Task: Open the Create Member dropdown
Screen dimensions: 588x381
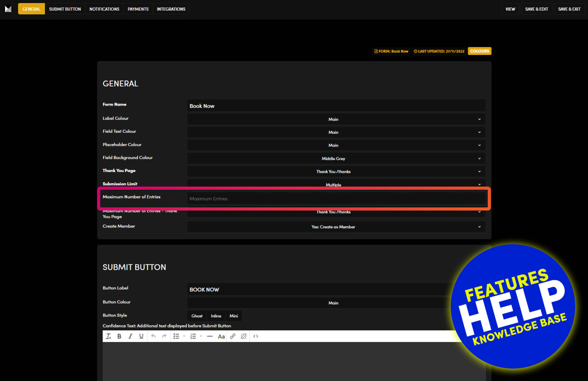Action: pyautogui.click(x=336, y=227)
